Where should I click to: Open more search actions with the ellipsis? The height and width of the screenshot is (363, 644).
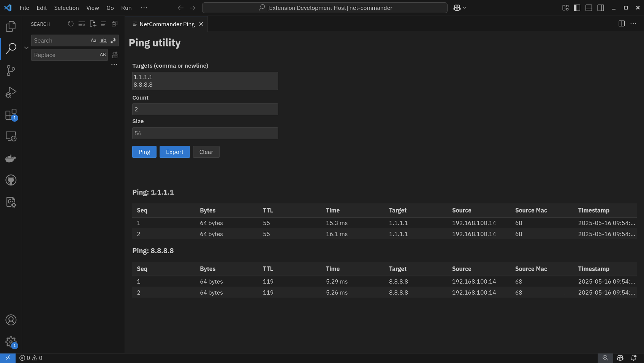click(114, 64)
